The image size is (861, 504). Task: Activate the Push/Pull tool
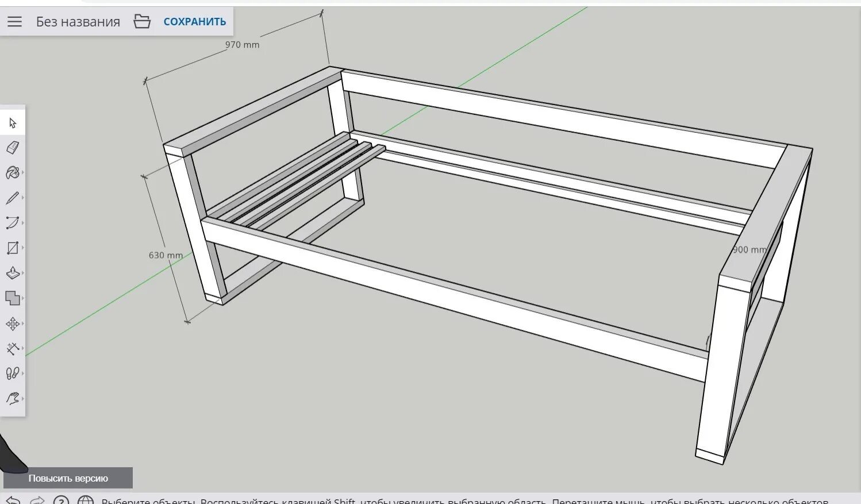point(13,273)
